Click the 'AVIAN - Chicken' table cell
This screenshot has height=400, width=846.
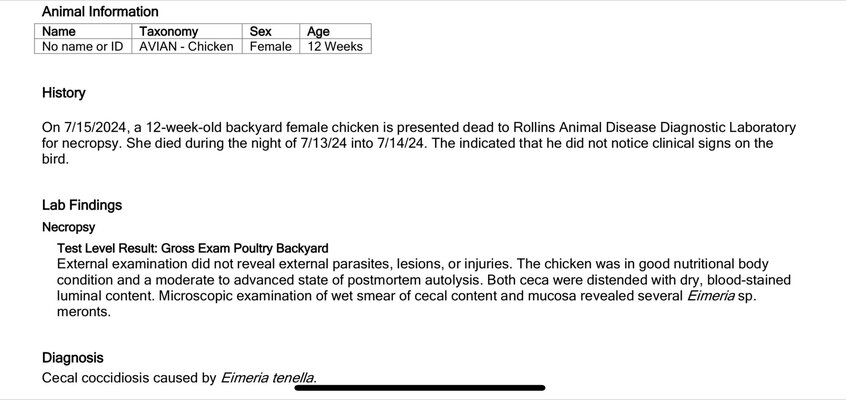[x=187, y=46]
